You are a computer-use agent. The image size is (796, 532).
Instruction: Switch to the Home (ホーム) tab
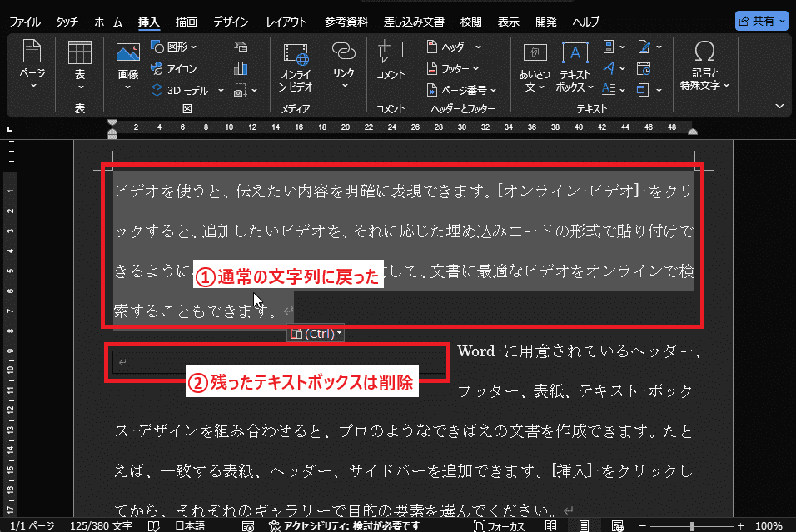pos(107,21)
